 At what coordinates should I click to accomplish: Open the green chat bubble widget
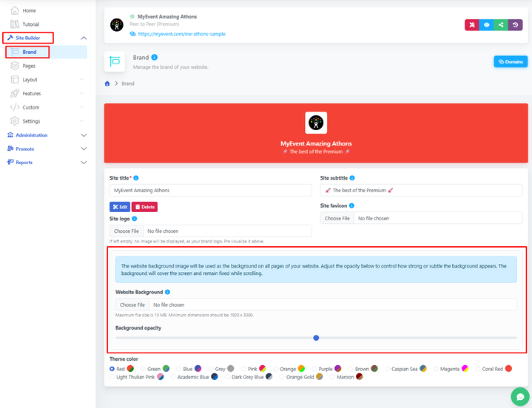pos(517,395)
